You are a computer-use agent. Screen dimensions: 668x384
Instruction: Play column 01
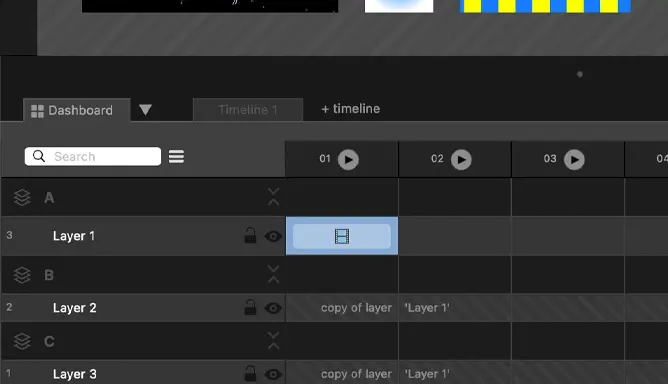pos(348,160)
